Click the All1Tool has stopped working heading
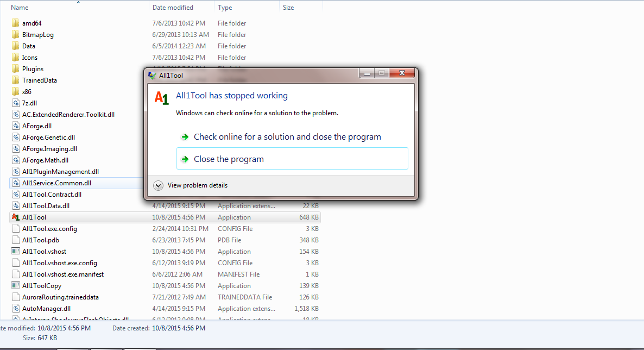This screenshot has height=350, width=644. coord(232,96)
